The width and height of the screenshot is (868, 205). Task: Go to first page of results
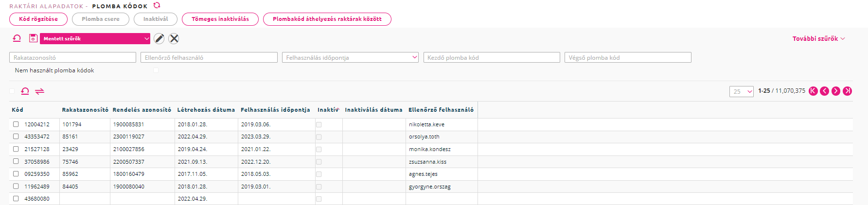click(813, 91)
